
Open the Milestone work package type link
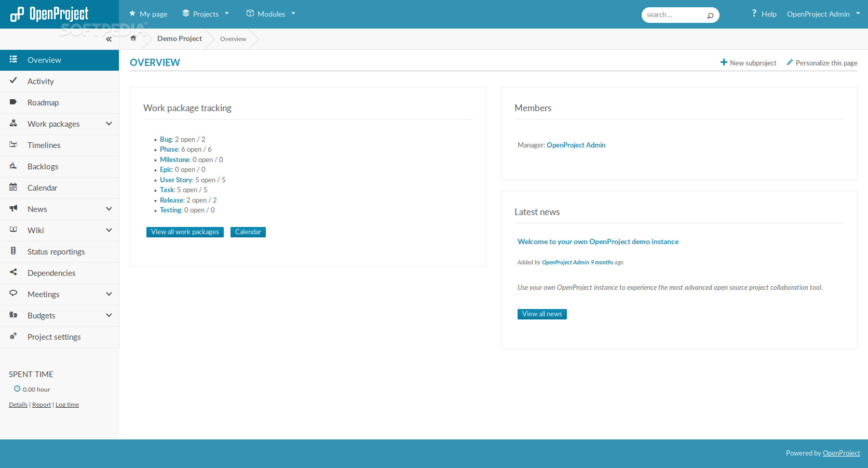(175, 159)
